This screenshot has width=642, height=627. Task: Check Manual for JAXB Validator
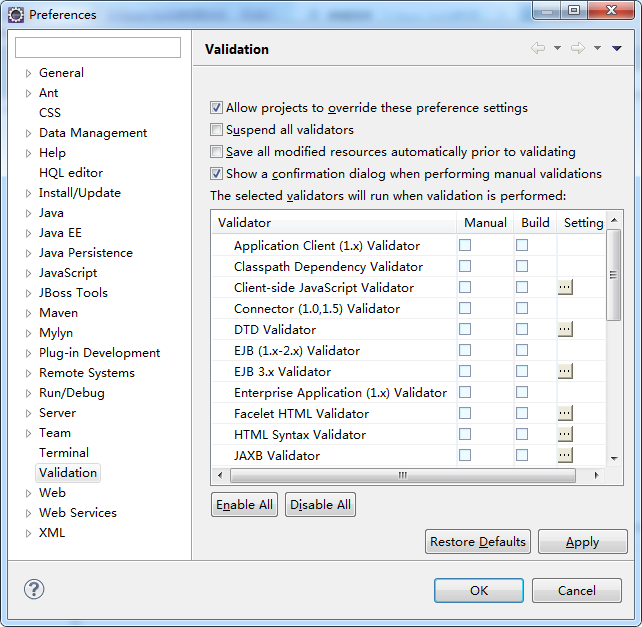[465, 455]
